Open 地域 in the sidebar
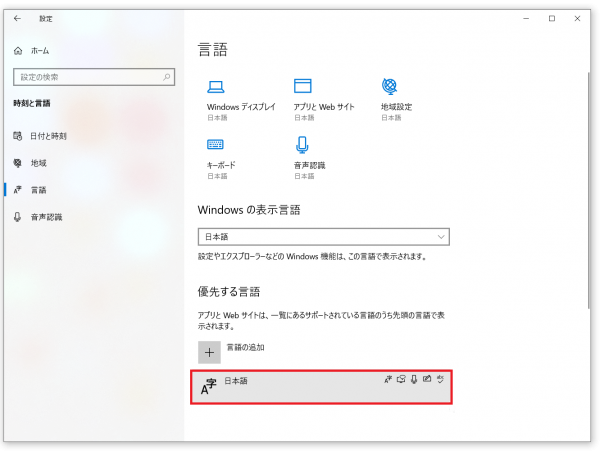The width and height of the screenshot is (600, 451). tap(39, 163)
